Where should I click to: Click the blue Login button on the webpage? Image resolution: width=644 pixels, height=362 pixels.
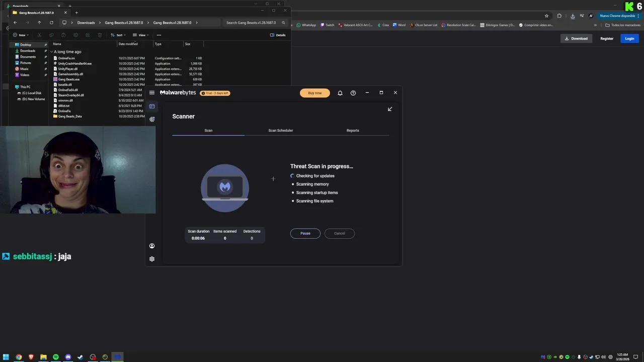tap(629, 38)
